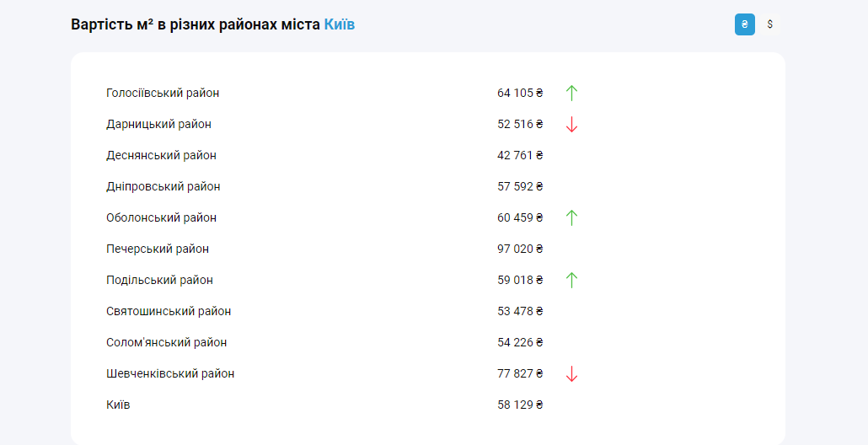This screenshot has width=868, height=445.
Task: Click green up arrow for Голосіївський район
Action: [x=571, y=93]
